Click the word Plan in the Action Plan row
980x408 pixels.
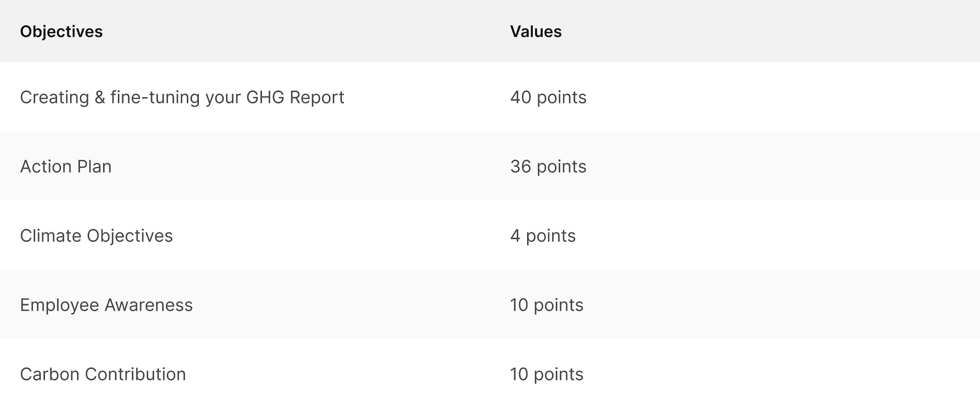tap(94, 166)
